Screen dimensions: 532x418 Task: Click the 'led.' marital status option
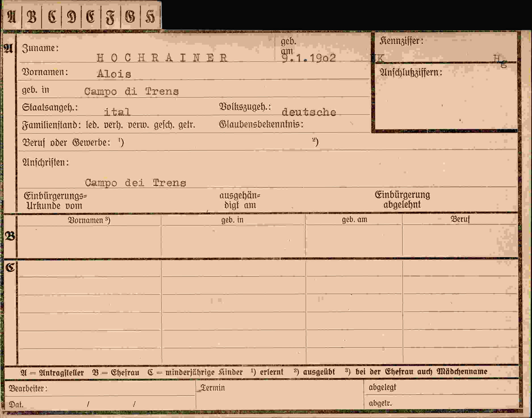point(92,125)
